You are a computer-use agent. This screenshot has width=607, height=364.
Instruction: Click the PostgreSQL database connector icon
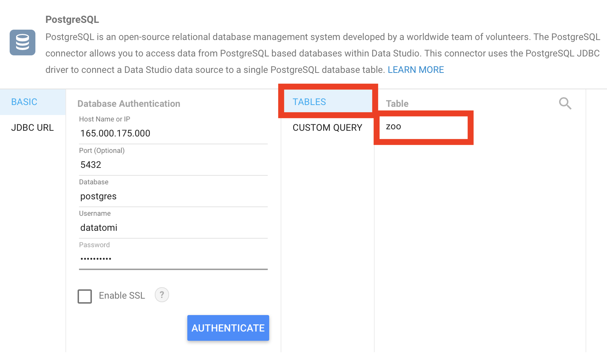point(23,43)
